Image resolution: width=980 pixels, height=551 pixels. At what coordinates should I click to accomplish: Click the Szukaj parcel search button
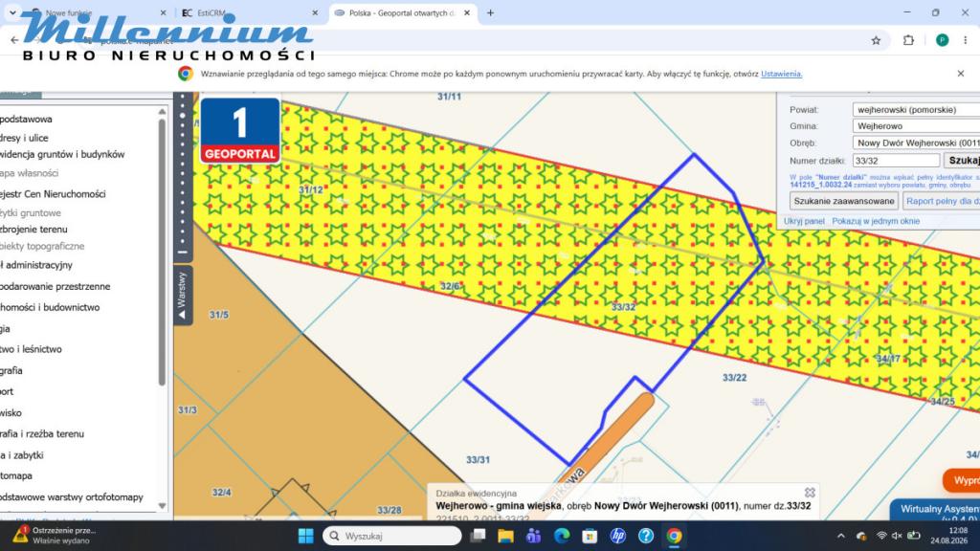(x=963, y=161)
